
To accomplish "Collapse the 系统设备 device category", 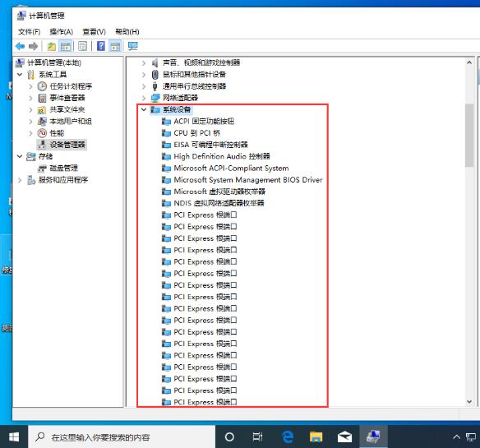I will tap(144, 109).
